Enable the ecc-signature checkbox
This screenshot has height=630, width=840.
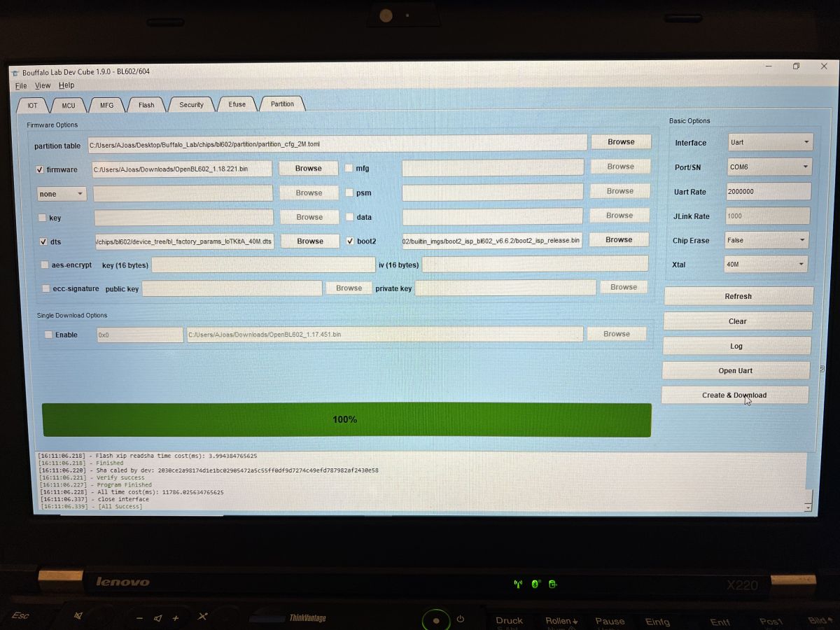tap(46, 288)
